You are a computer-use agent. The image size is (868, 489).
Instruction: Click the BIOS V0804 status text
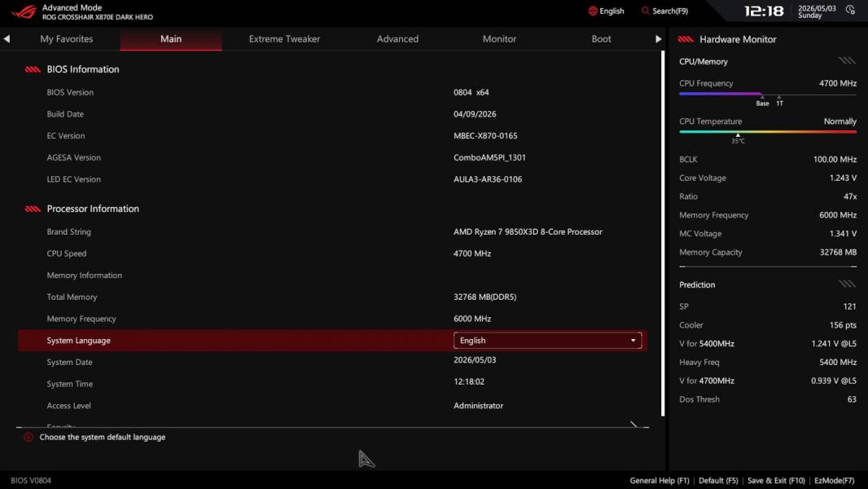coord(31,481)
